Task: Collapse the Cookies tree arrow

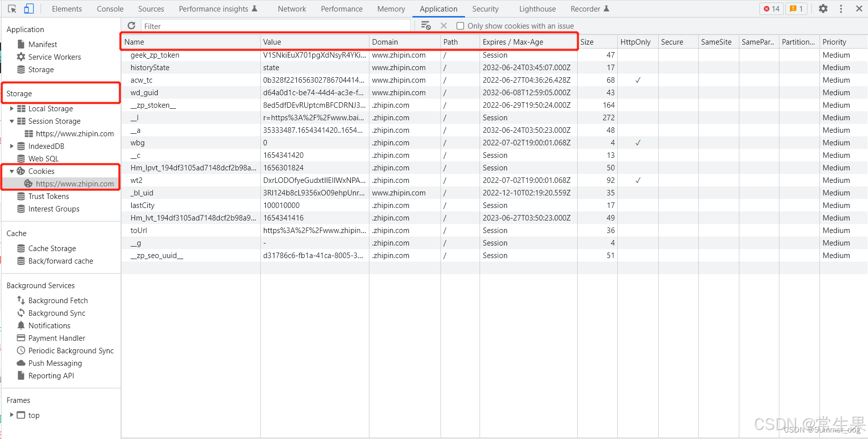Action: tap(12, 171)
